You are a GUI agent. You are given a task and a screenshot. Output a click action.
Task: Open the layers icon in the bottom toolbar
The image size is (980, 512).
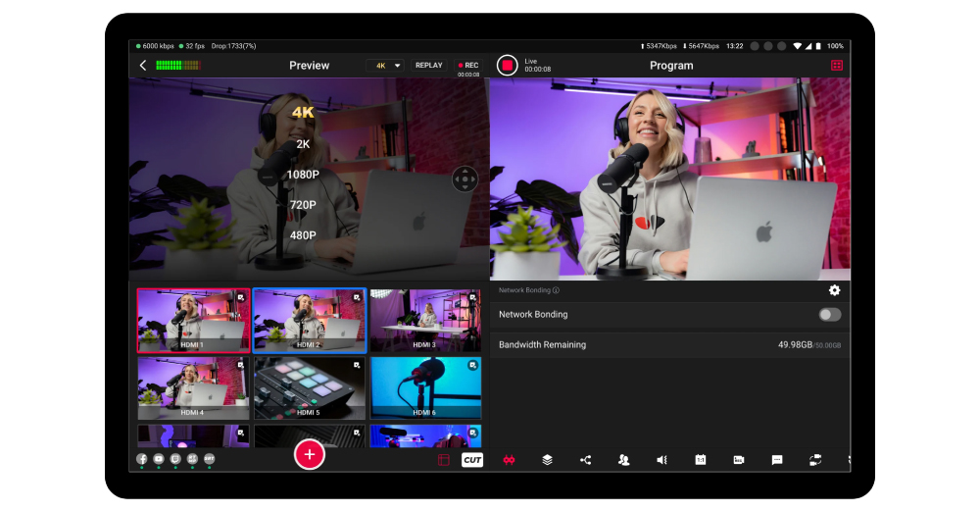[547, 460]
